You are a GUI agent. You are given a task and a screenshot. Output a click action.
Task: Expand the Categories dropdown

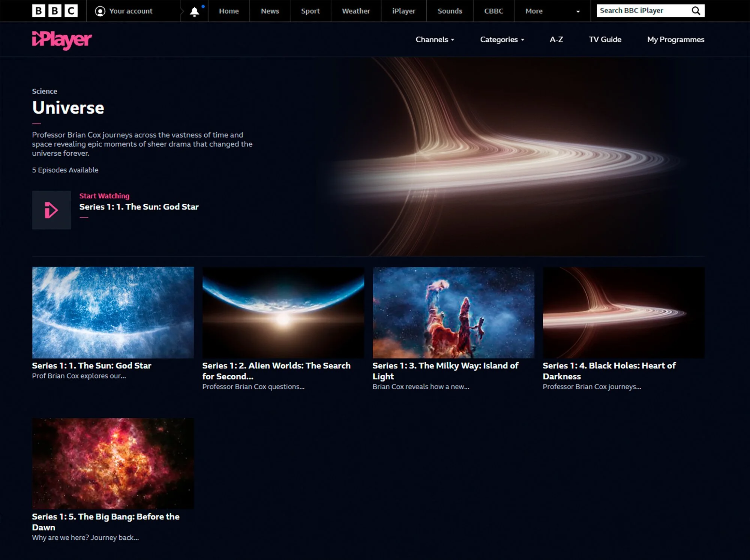(x=502, y=39)
